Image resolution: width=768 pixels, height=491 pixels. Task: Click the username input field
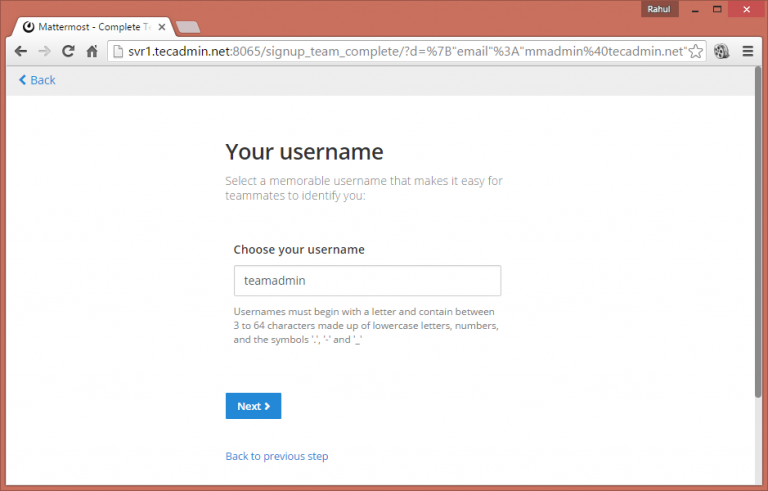[x=366, y=281]
